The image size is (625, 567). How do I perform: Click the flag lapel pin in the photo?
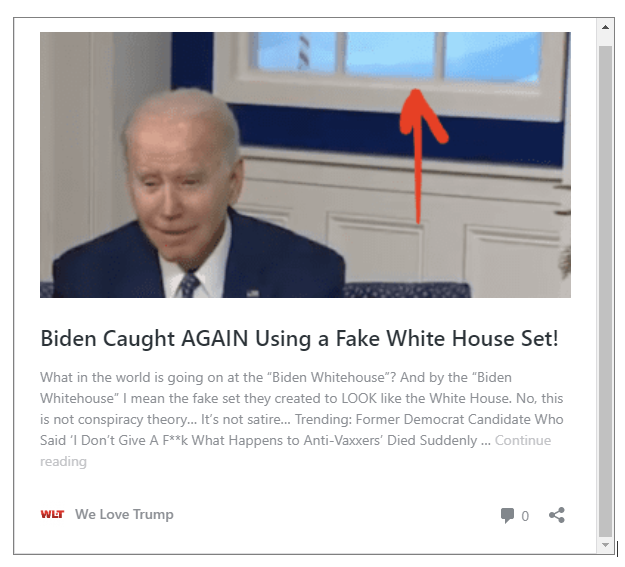coord(252,293)
